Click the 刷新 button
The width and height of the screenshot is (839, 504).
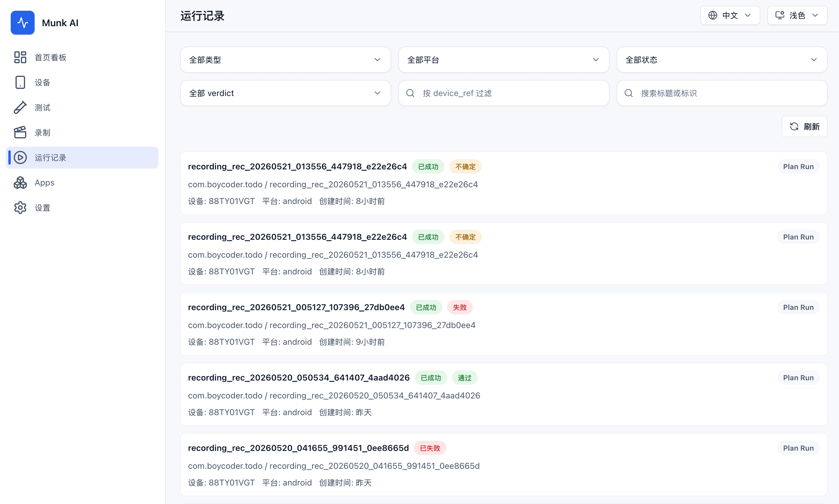click(804, 127)
